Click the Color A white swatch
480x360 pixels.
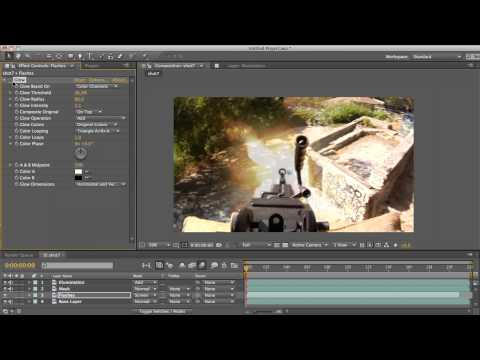78,172
